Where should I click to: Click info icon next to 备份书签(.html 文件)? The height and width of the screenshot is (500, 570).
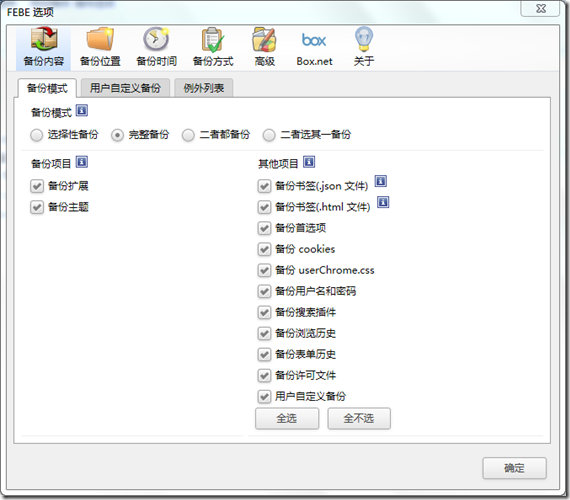pyautogui.click(x=383, y=202)
